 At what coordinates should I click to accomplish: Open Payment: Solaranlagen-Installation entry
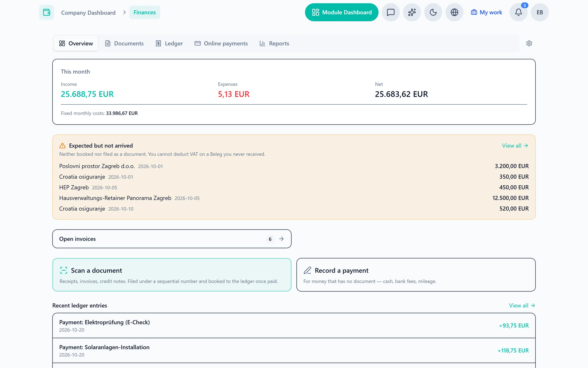[x=294, y=351]
